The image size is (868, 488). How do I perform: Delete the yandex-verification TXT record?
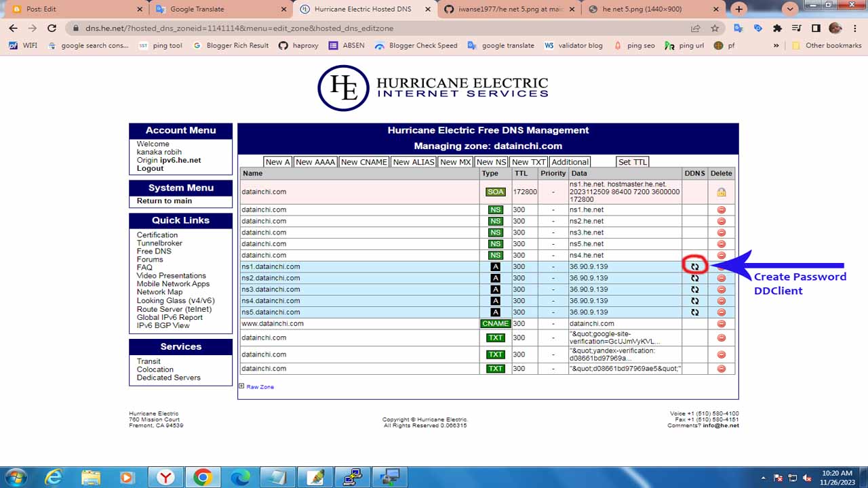click(722, 354)
